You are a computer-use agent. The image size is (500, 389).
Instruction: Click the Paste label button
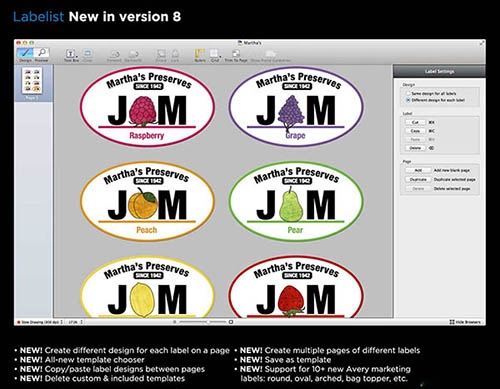[x=415, y=139]
